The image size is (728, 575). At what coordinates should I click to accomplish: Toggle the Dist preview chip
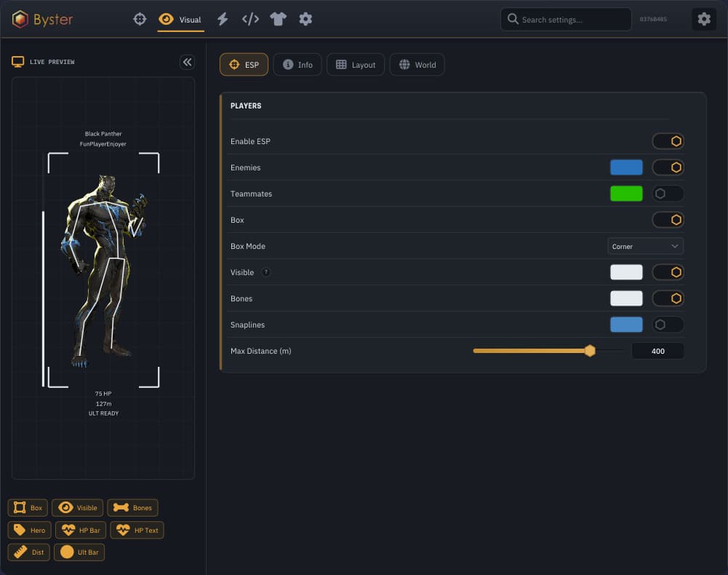[x=29, y=552]
